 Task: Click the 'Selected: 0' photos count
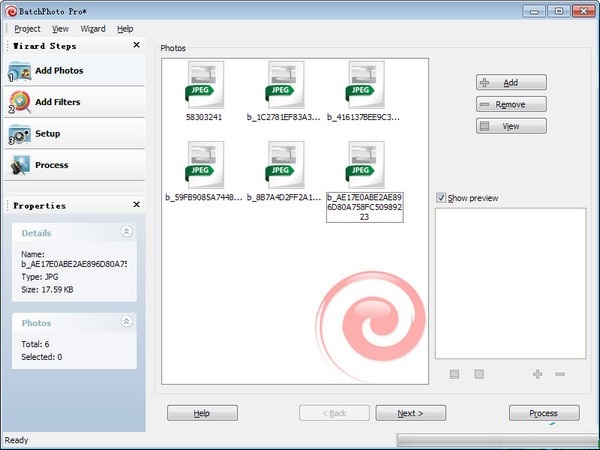[x=42, y=357]
